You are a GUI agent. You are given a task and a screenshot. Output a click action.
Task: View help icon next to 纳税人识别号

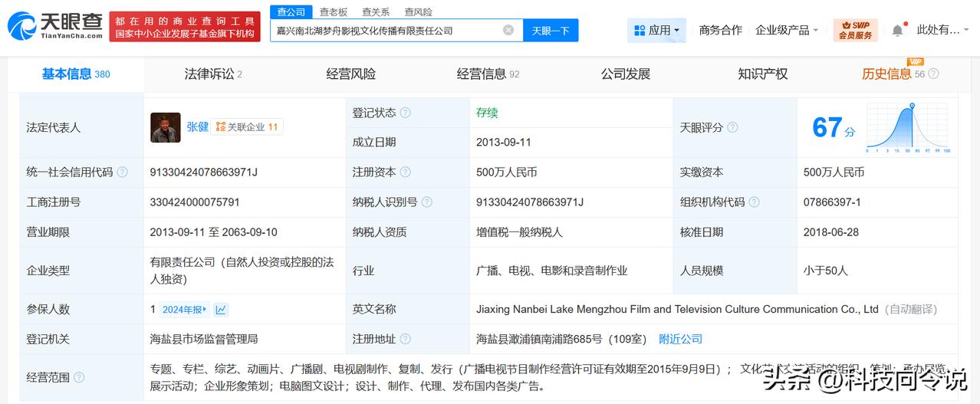(x=426, y=202)
